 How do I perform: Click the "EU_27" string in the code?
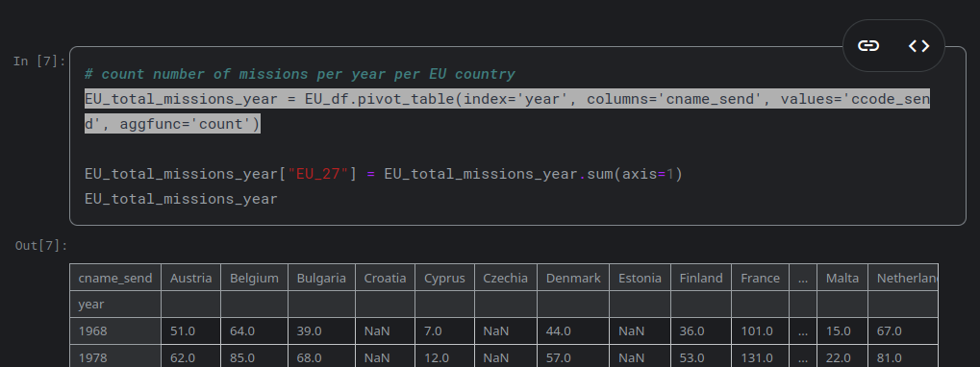click(317, 174)
